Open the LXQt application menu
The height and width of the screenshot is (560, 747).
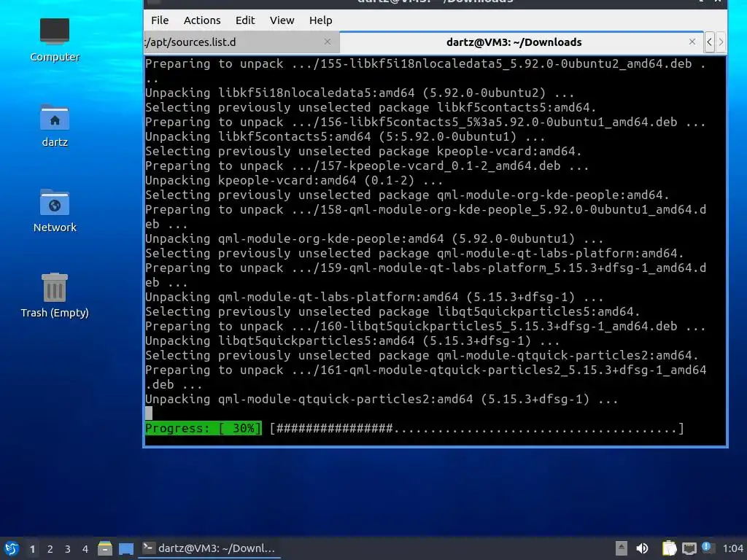[x=12, y=548]
